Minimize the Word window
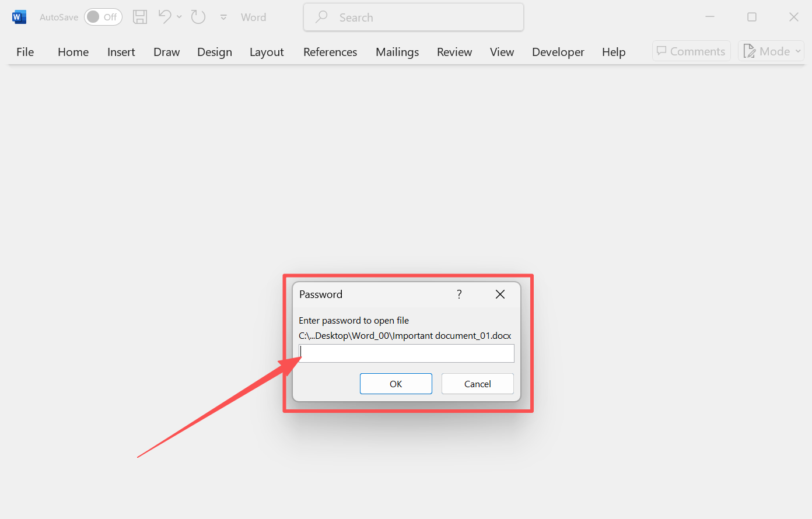Image resolution: width=812 pixels, height=519 pixels. (710, 17)
